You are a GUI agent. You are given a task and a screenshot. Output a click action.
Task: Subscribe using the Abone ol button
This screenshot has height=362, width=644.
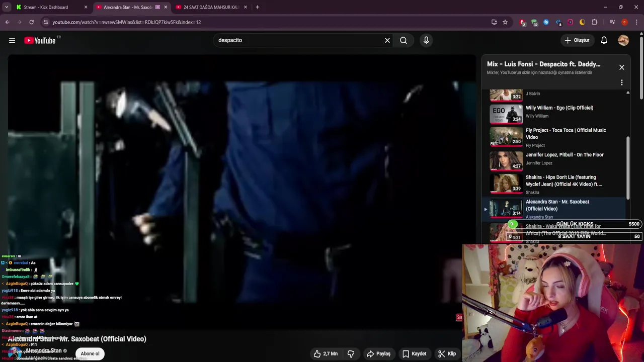point(90,353)
